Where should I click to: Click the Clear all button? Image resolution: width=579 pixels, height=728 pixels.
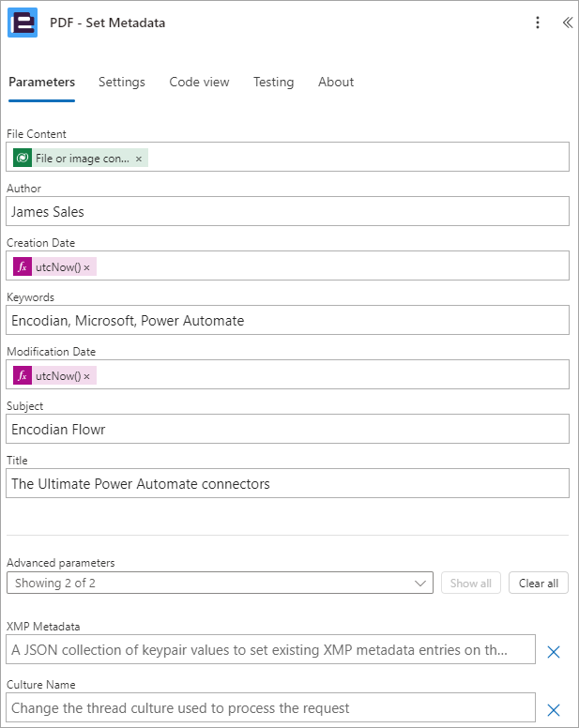(x=539, y=583)
